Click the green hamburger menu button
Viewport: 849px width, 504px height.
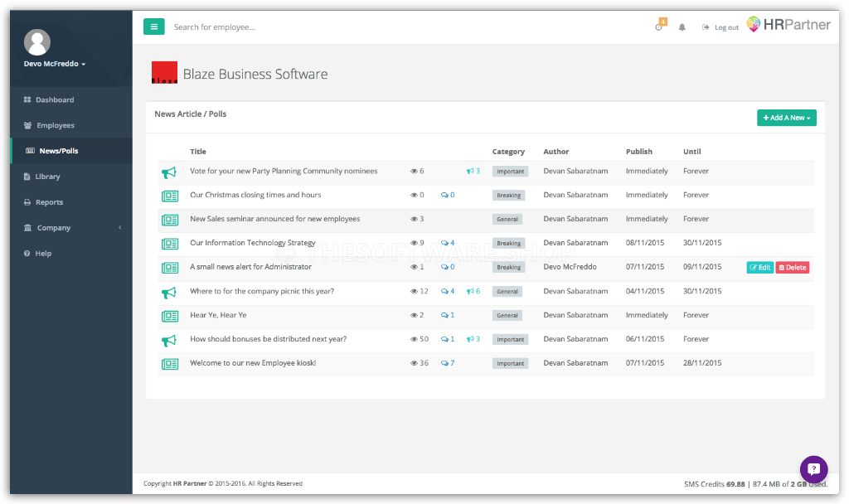(x=153, y=27)
